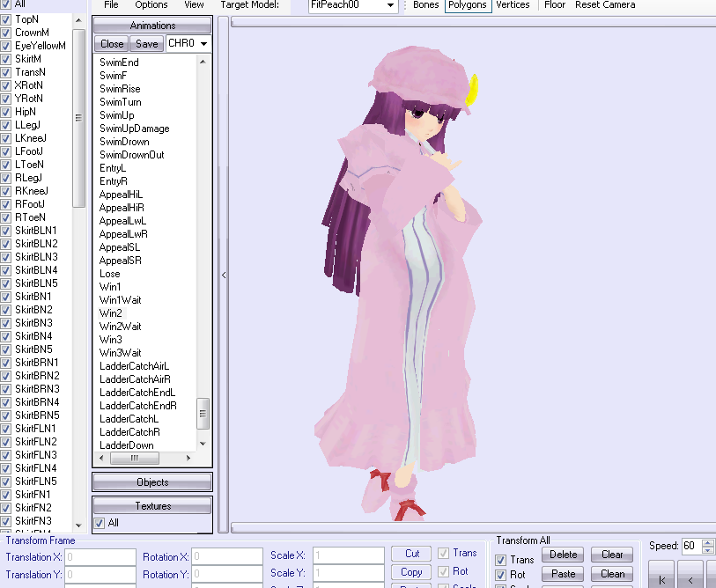Viewport: 716px width, 588px height.
Task: Uncheck the RFootJ bone checkbox
Action: coord(6,204)
